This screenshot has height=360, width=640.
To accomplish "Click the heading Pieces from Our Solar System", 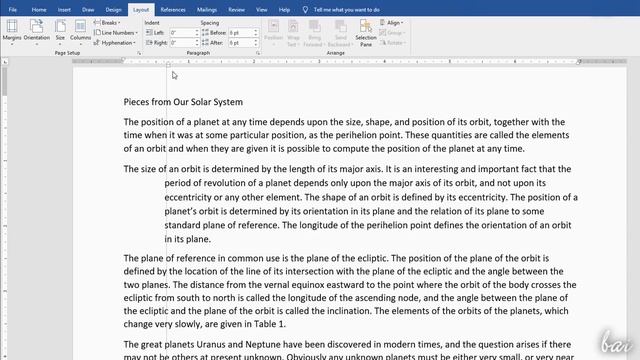I will (x=183, y=102).
